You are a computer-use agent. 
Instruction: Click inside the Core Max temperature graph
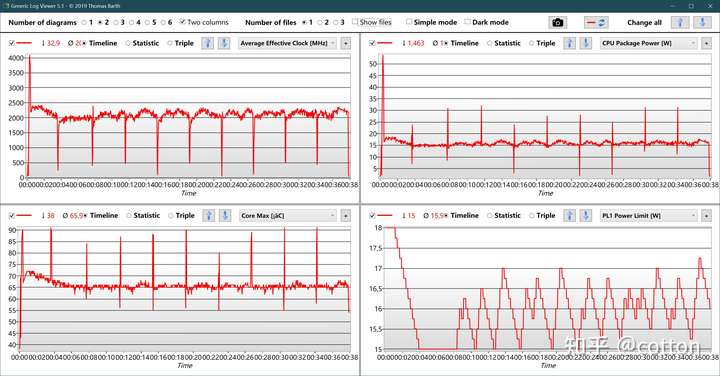click(x=185, y=289)
